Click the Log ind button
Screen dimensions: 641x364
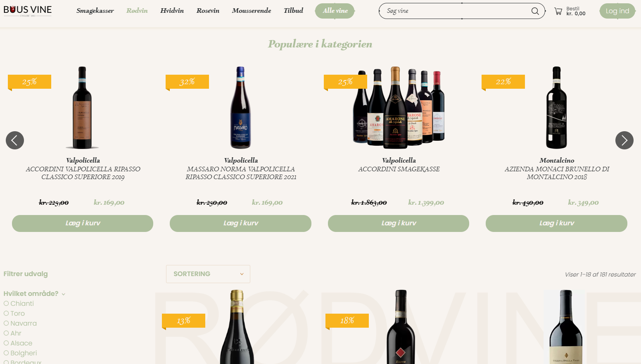[x=617, y=11]
